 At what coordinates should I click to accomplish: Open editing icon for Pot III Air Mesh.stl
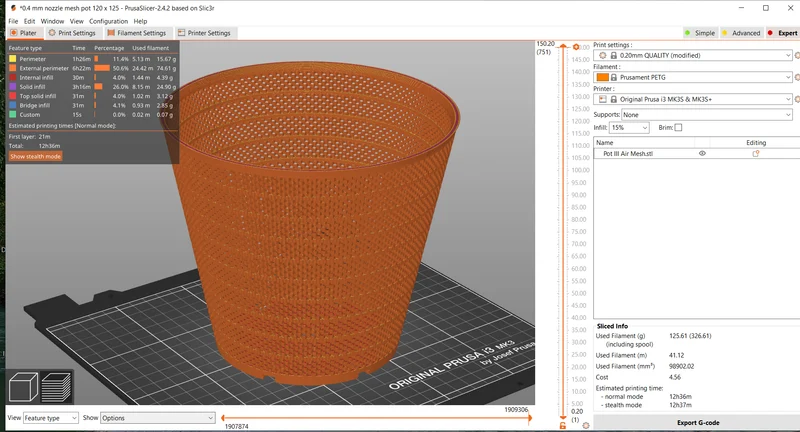[x=756, y=154]
